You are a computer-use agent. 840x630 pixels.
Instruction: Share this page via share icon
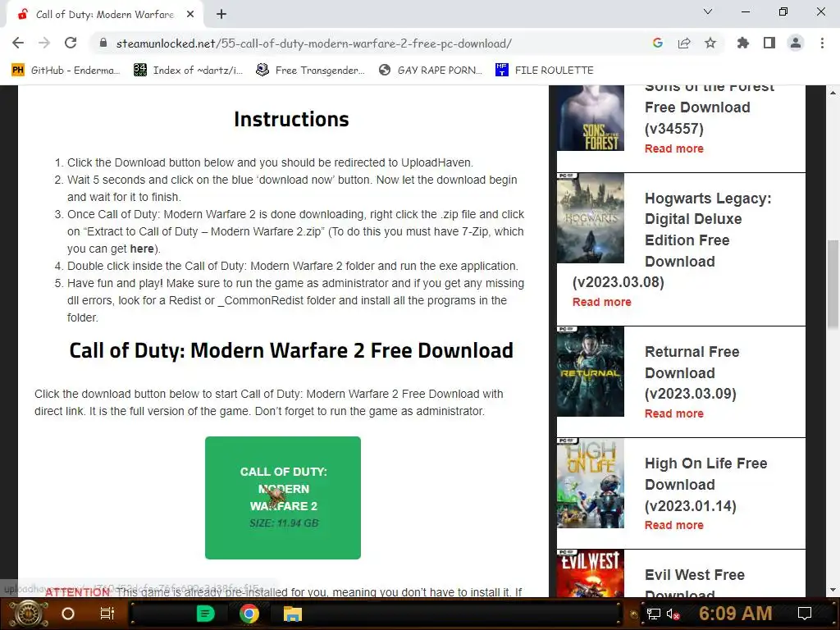pos(684,43)
